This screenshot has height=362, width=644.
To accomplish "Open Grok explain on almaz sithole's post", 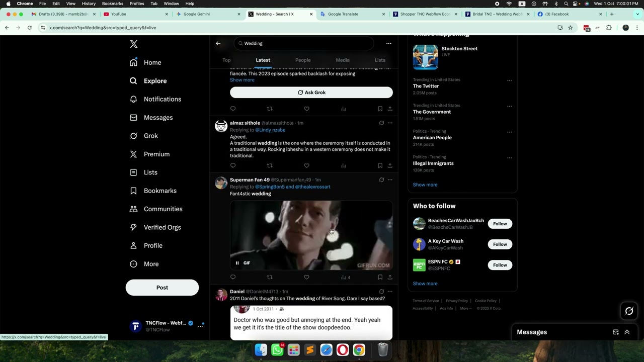I will [x=381, y=123].
